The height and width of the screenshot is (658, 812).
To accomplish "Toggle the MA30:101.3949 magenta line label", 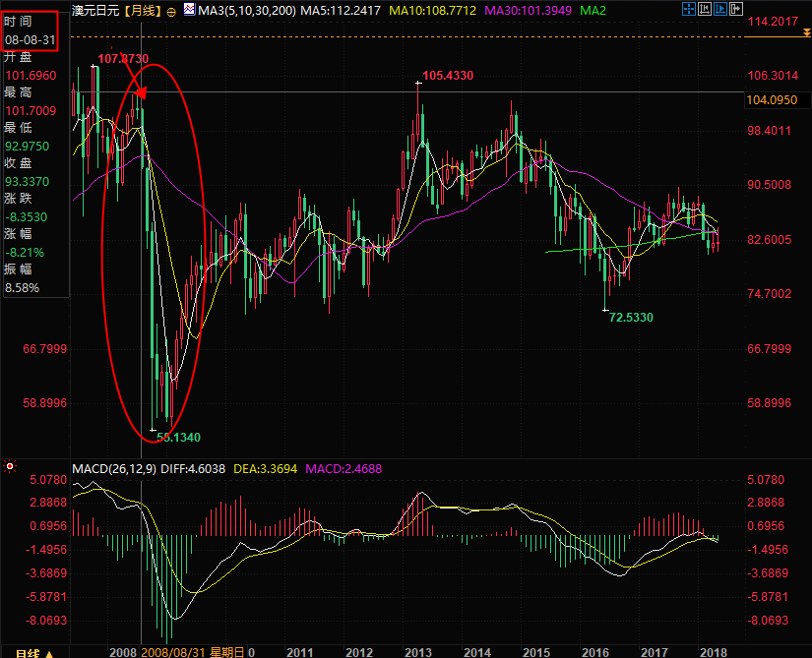I will pyautogui.click(x=529, y=11).
